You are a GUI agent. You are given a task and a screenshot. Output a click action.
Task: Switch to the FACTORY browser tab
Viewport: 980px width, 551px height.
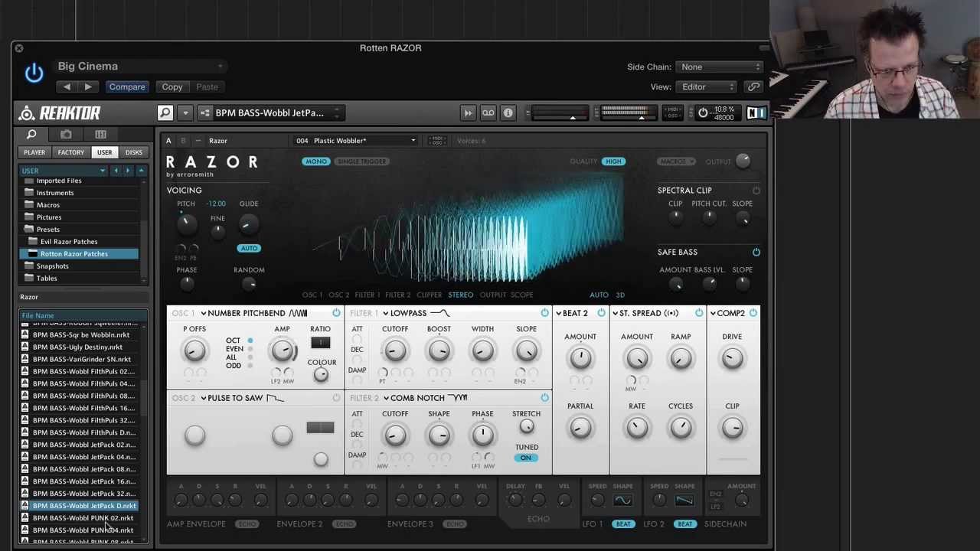tap(70, 152)
